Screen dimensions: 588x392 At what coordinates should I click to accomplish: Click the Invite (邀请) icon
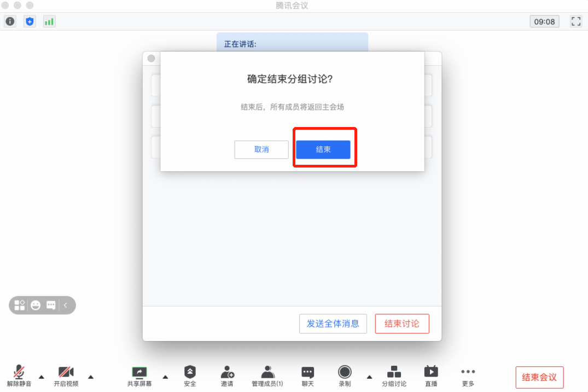click(227, 376)
